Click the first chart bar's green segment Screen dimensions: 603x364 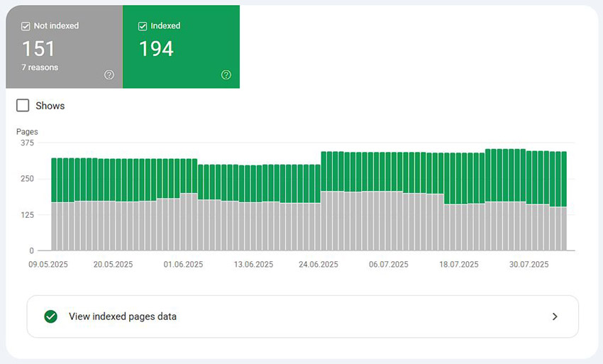tap(55, 180)
